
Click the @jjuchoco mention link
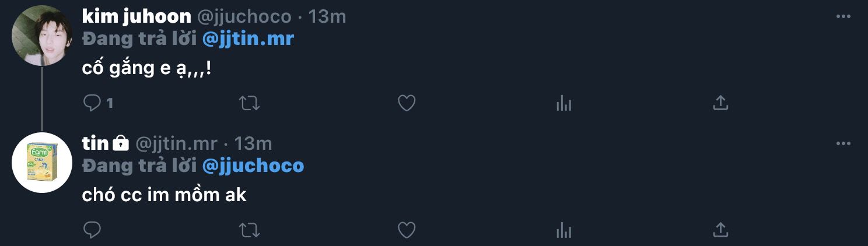pos(253,166)
